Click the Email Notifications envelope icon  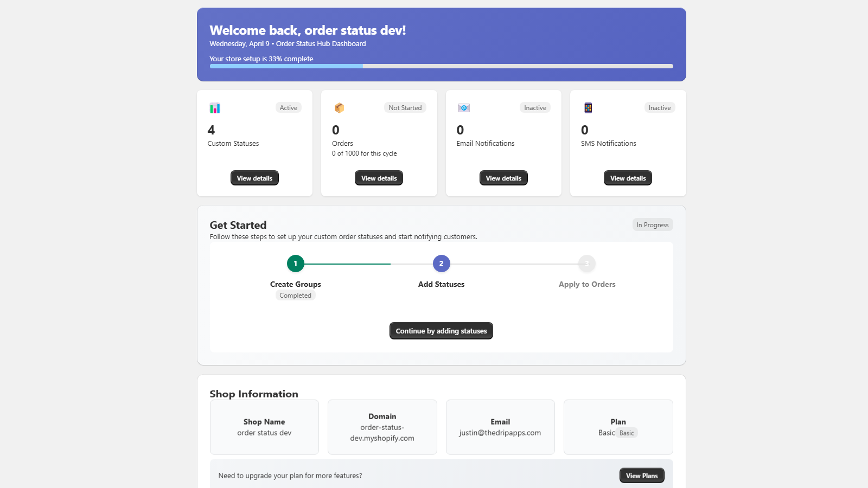pos(463,107)
